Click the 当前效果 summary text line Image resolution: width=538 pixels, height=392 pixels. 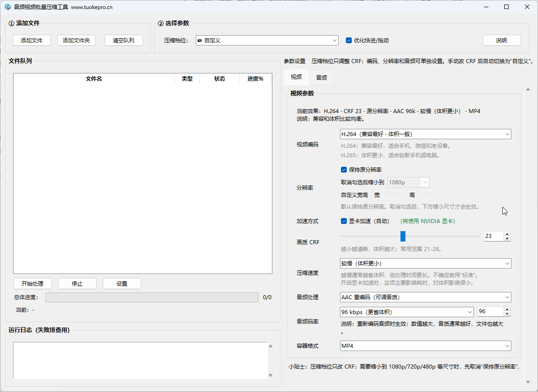click(x=388, y=111)
